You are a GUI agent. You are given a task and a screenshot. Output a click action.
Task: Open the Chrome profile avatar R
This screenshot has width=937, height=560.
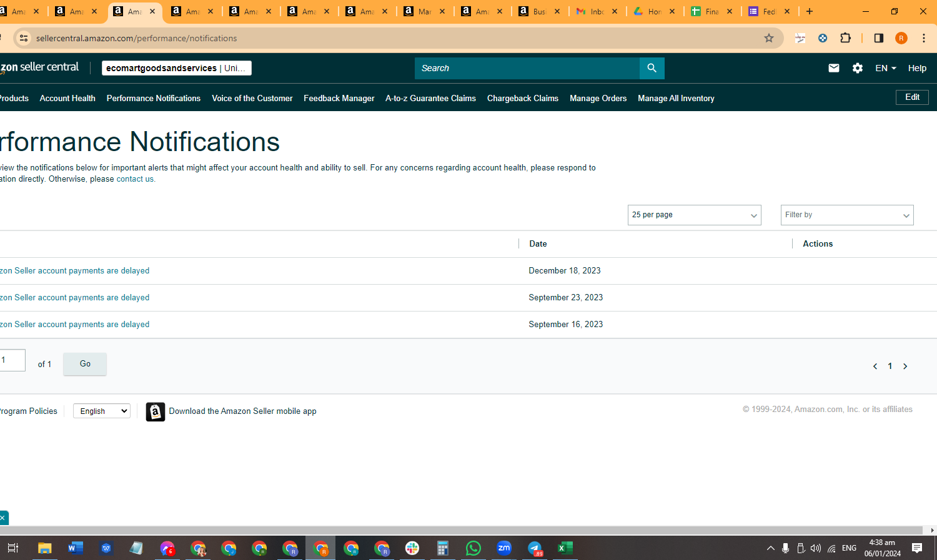click(x=901, y=38)
